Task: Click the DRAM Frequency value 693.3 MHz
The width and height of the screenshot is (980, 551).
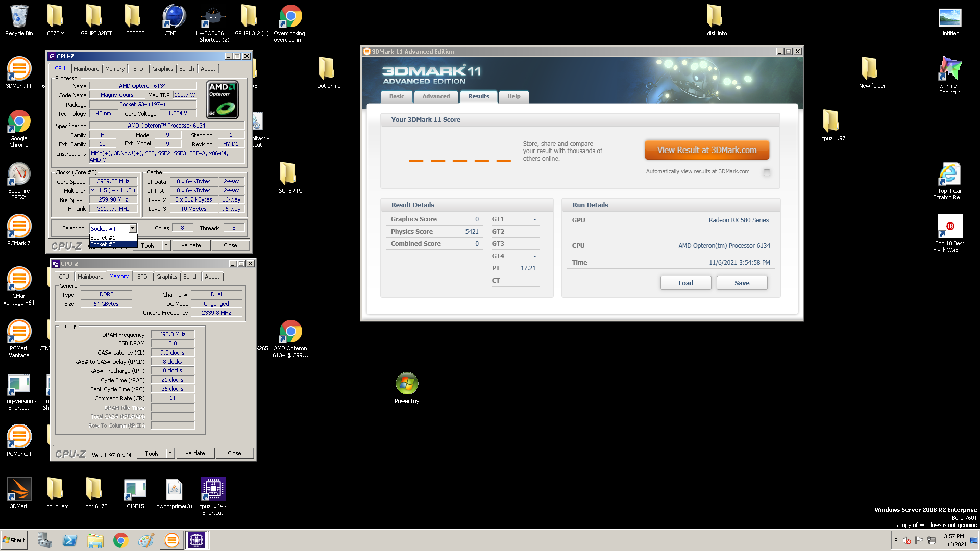Action: point(173,334)
